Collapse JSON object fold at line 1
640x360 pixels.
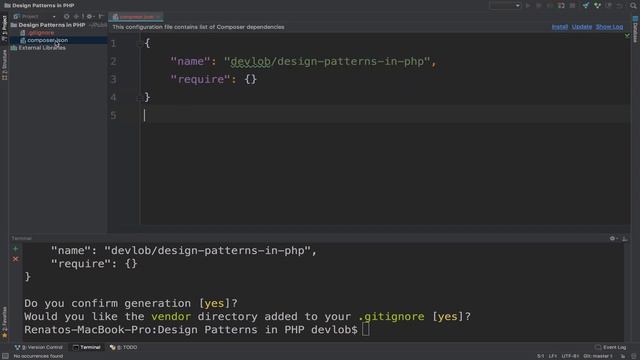[x=139, y=43]
